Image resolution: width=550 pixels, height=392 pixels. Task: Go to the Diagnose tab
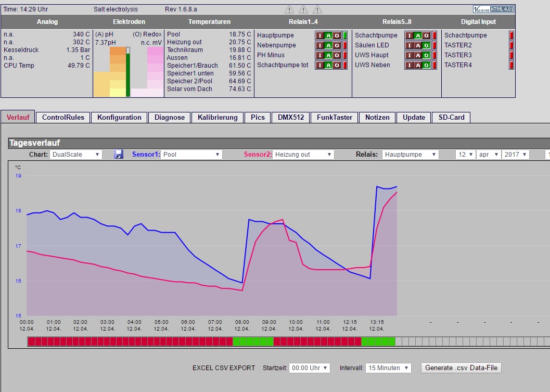click(170, 117)
